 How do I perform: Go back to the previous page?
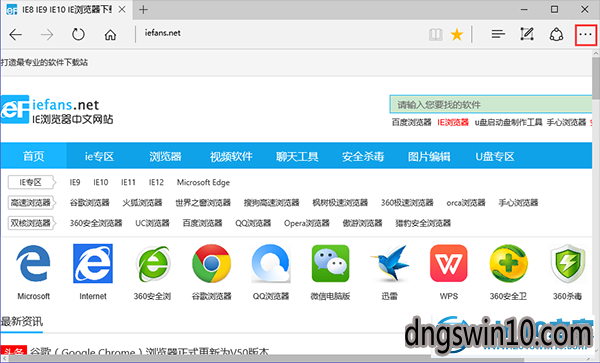(x=16, y=35)
